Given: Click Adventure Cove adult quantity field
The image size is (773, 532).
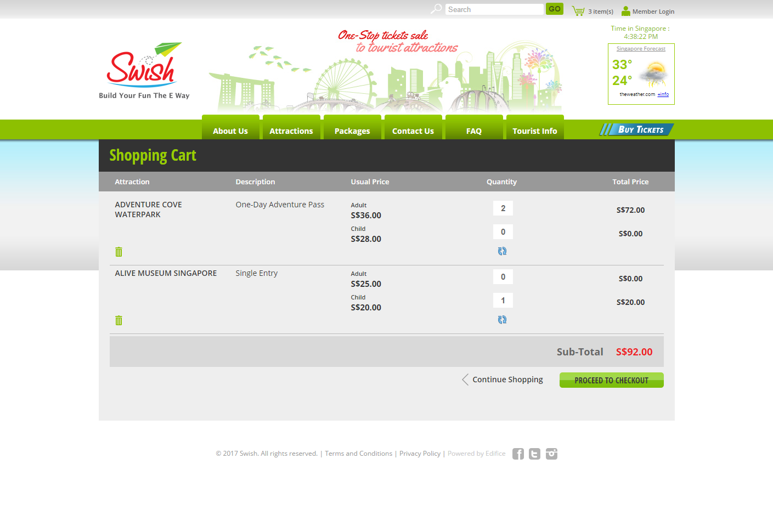Looking at the screenshot, I should pos(503,208).
